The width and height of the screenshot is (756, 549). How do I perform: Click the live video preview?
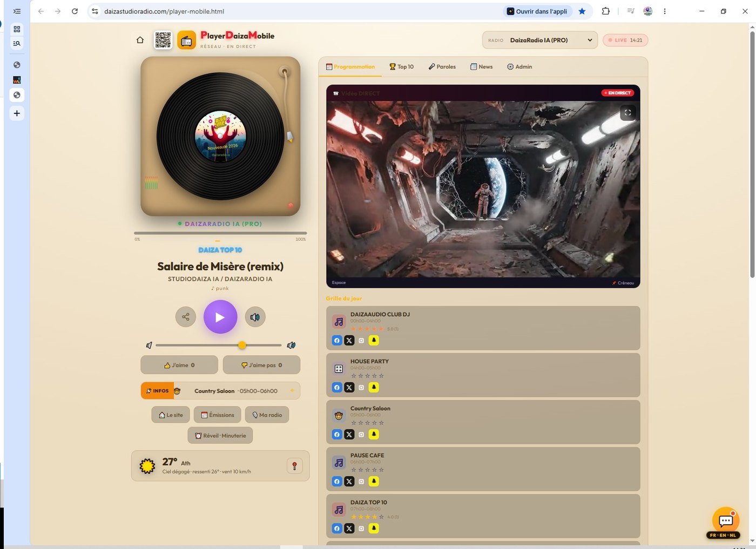click(483, 189)
